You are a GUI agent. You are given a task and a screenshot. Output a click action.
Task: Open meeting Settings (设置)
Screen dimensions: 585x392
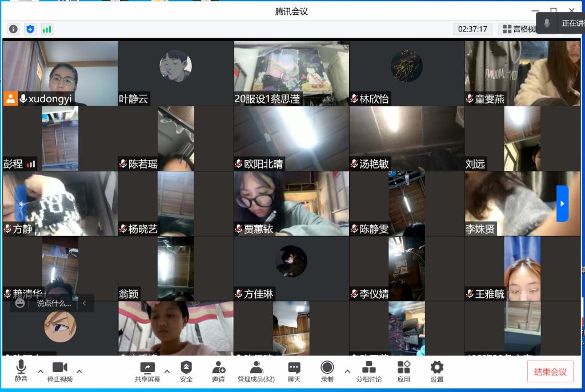(437, 371)
